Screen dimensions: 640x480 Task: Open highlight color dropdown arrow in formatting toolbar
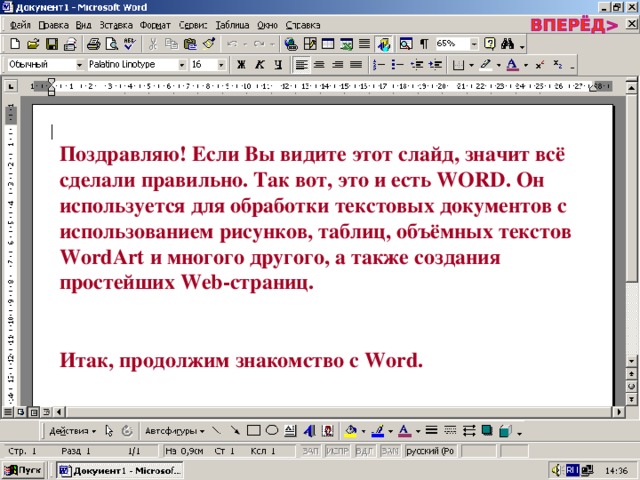[498, 65]
